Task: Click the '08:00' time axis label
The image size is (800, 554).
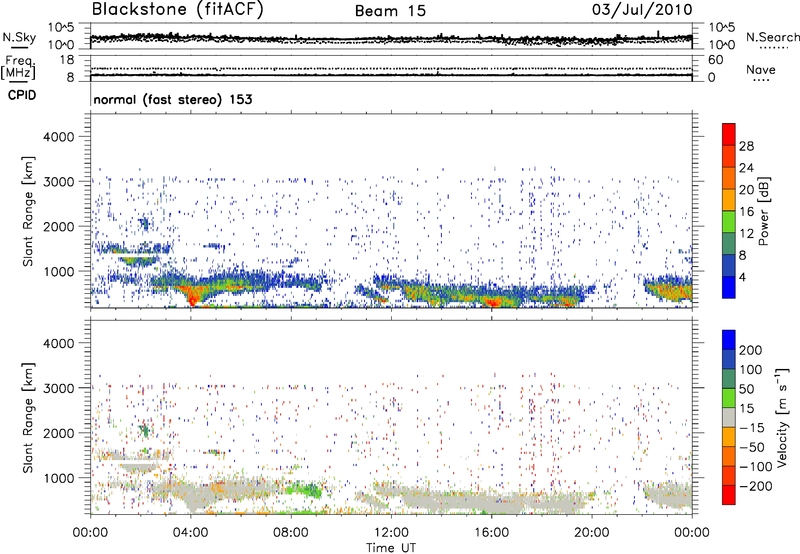Action: 291,532
